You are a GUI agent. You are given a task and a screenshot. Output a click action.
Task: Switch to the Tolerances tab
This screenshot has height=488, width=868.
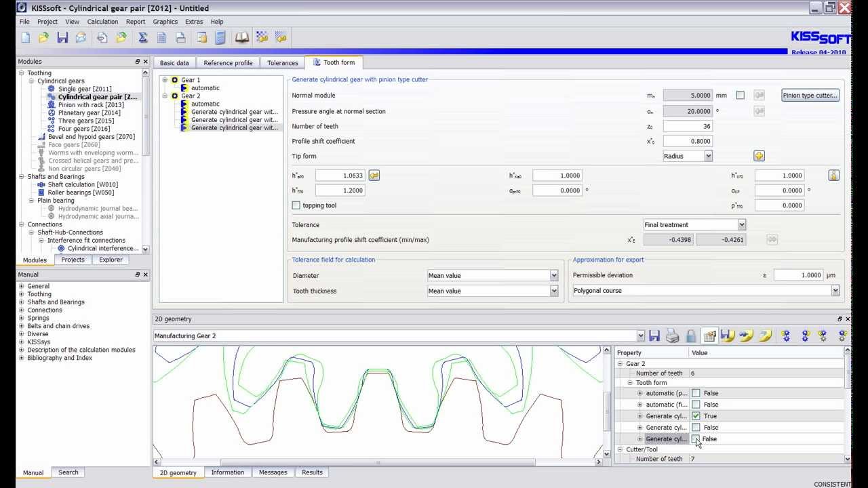[283, 63]
